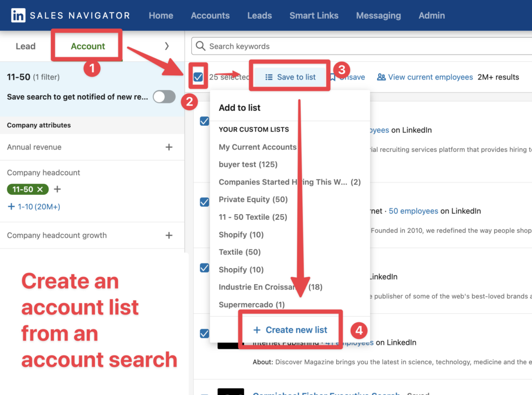The height and width of the screenshot is (395, 532).
Task: Toggle the select-all results checkbox
Action: tap(198, 77)
